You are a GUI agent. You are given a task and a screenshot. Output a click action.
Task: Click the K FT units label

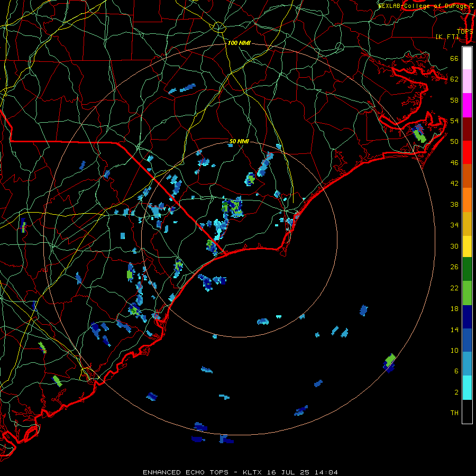pyautogui.click(x=447, y=36)
